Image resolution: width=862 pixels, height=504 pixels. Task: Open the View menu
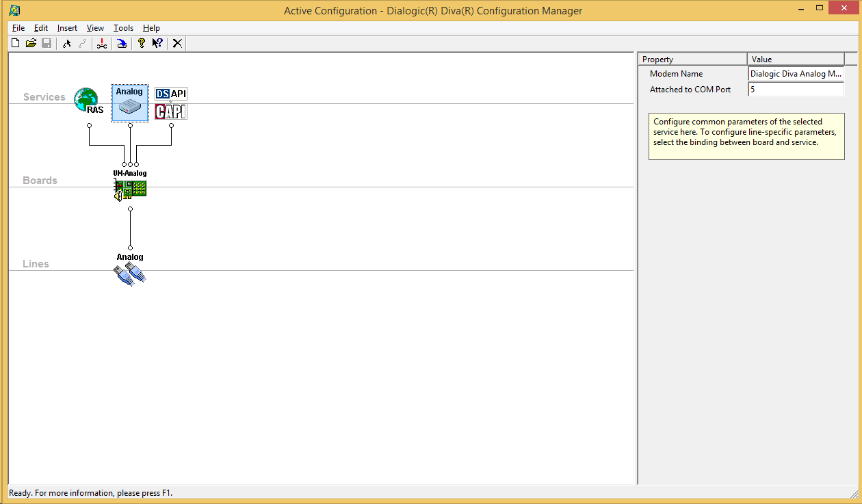coord(95,28)
